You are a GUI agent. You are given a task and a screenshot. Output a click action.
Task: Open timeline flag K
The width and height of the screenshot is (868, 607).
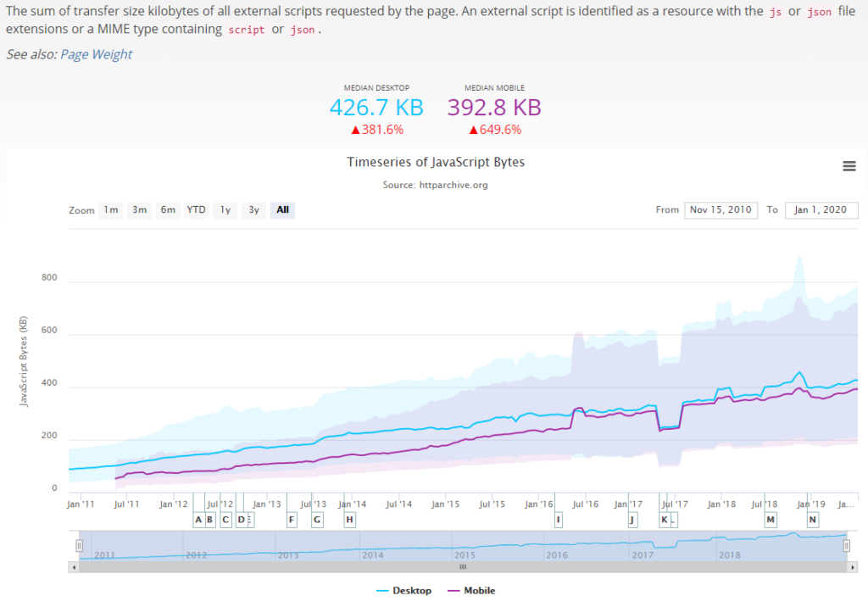coord(665,520)
